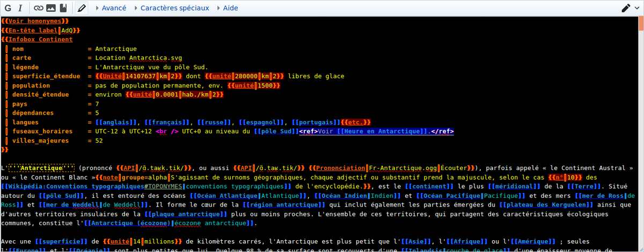Viewport: 644px width, 252px height.
Task: Toggle syntax highlighting with the marker pen icon
Action: pyautogui.click(x=82, y=8)
